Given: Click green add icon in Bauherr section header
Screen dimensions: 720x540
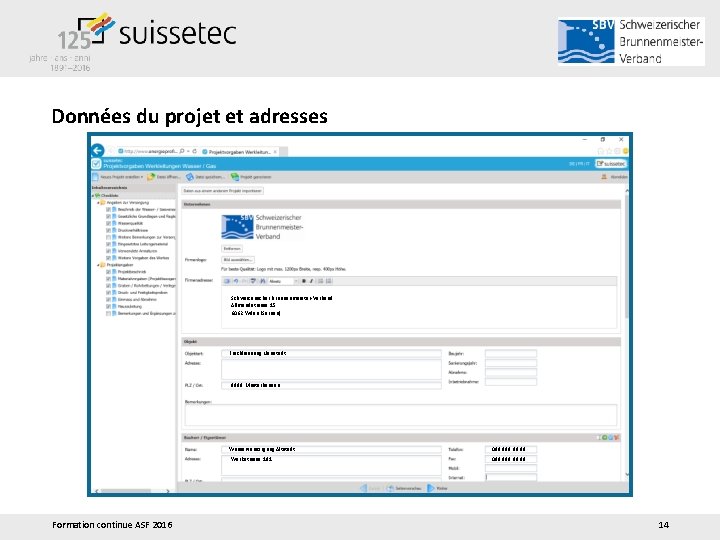Looking at the screenshot, I should [x=605, y=438].
